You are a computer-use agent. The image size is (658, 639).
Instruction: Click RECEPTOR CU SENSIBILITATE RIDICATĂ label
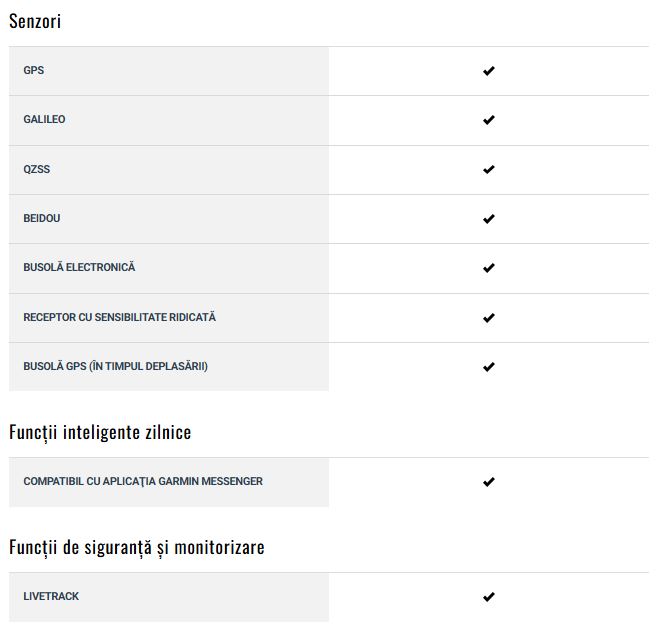tap(120, 317)
